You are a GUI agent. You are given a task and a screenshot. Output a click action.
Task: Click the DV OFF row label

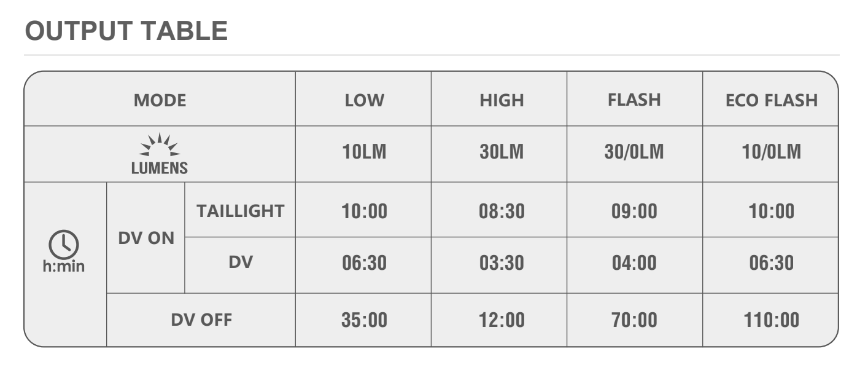[x=201, y=320]
